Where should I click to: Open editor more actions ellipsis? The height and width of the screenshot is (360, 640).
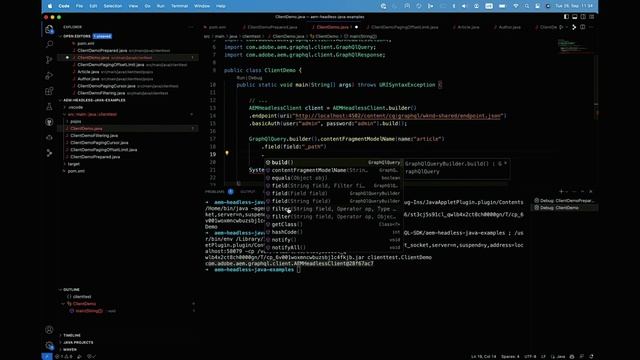click(591, 27)
